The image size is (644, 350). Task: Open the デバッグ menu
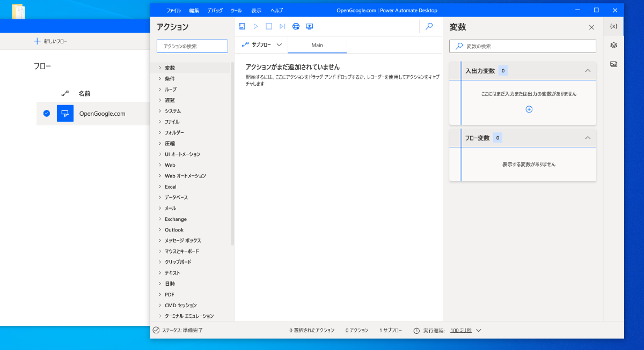[x=215, y=10]
